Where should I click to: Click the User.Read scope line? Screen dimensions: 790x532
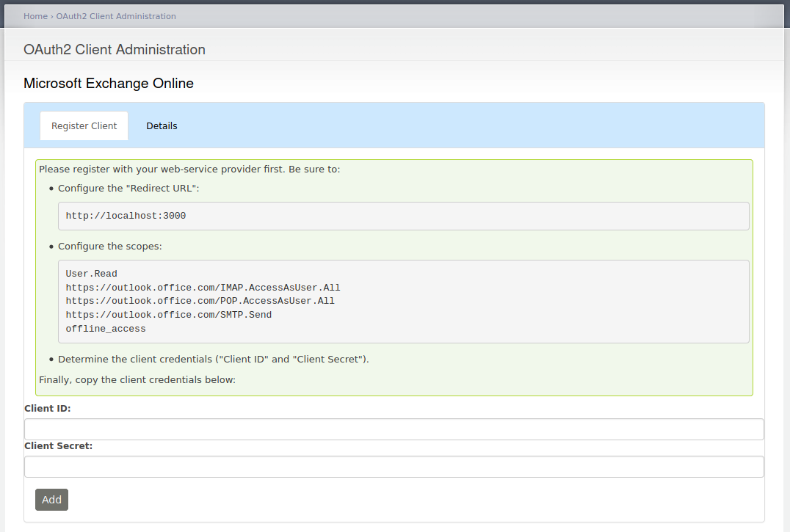click(x=92, y=274)
